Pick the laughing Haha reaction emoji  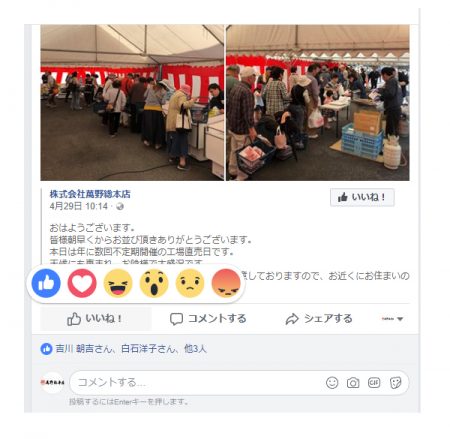(x=118, y=283)
